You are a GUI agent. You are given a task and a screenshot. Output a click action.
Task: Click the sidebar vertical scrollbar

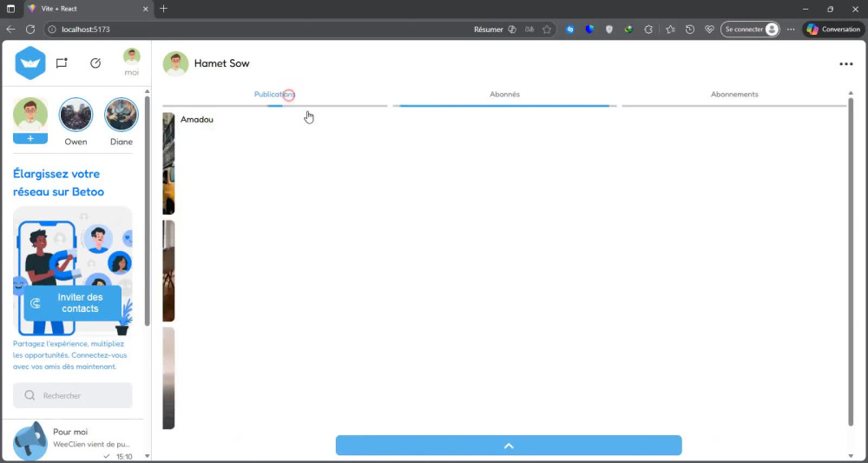point(148,210)
